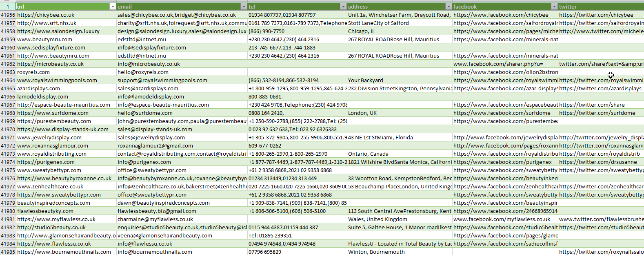Open the url column filter dropdown
The image size is (644, 255).
tap(113, 7)
